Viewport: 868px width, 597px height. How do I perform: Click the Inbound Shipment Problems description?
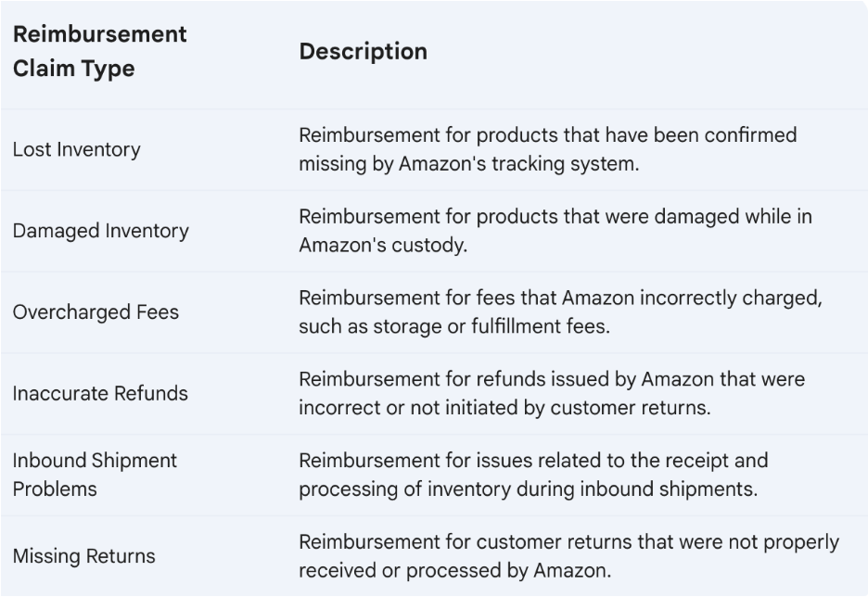pyautogui.click(x=533, y=475)
